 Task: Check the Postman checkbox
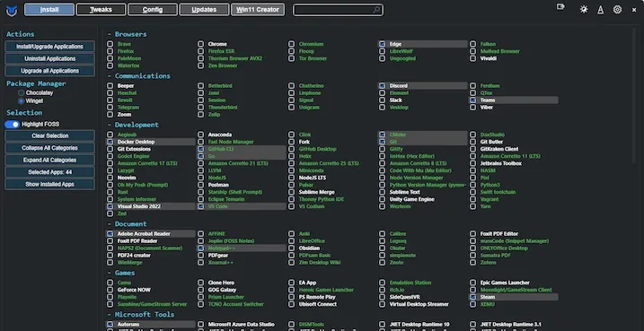click(x=200, y=185)
